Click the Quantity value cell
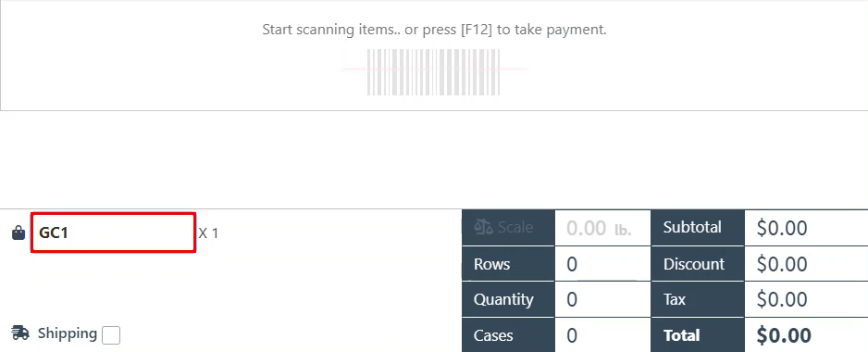 pyautogui.click(x=602, y=299)
